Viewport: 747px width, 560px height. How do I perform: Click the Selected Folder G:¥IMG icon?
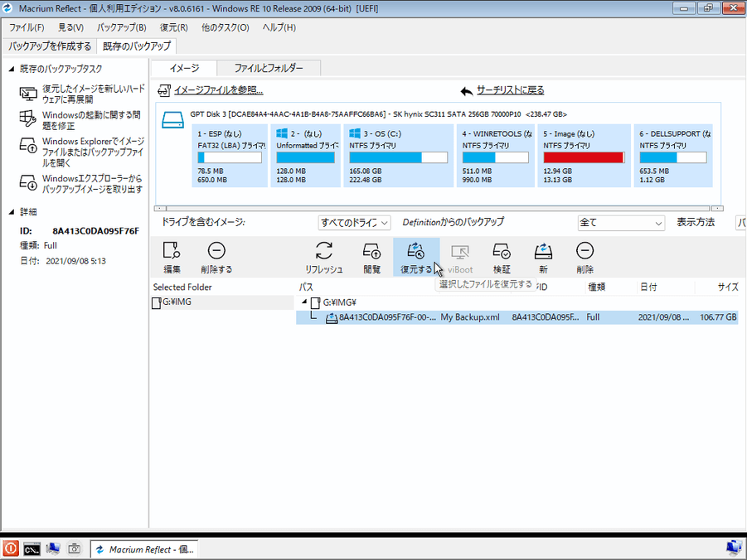click(156, 302)
